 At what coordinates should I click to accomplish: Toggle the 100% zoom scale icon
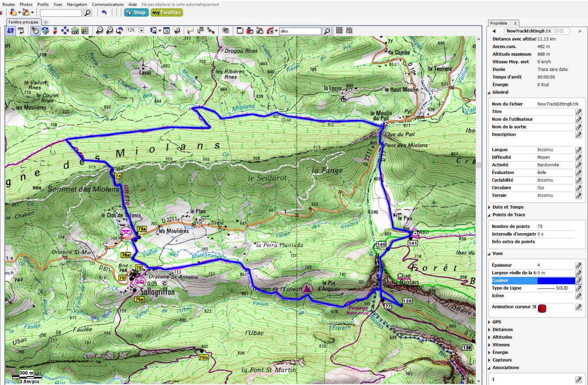(x=21, y=30)
